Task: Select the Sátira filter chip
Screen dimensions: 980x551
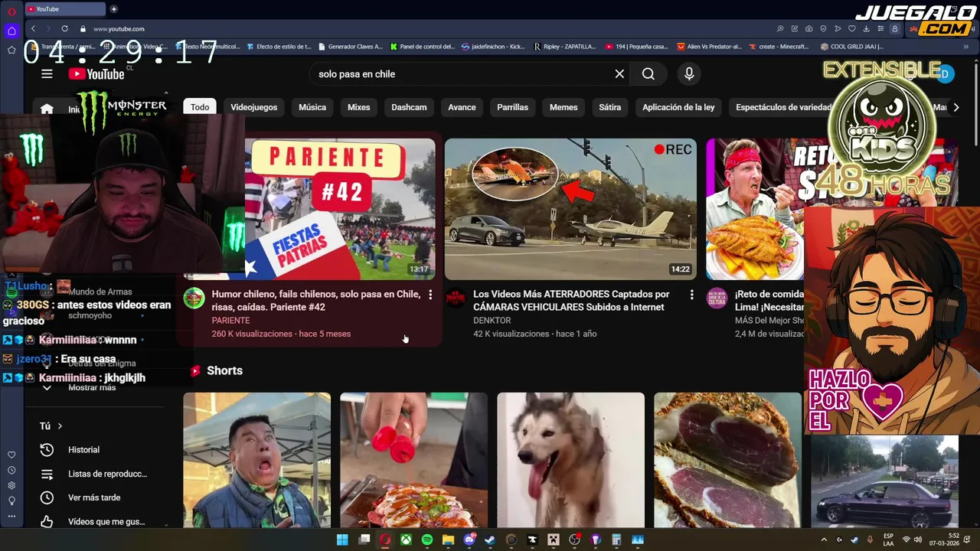Action: point(610,107)
